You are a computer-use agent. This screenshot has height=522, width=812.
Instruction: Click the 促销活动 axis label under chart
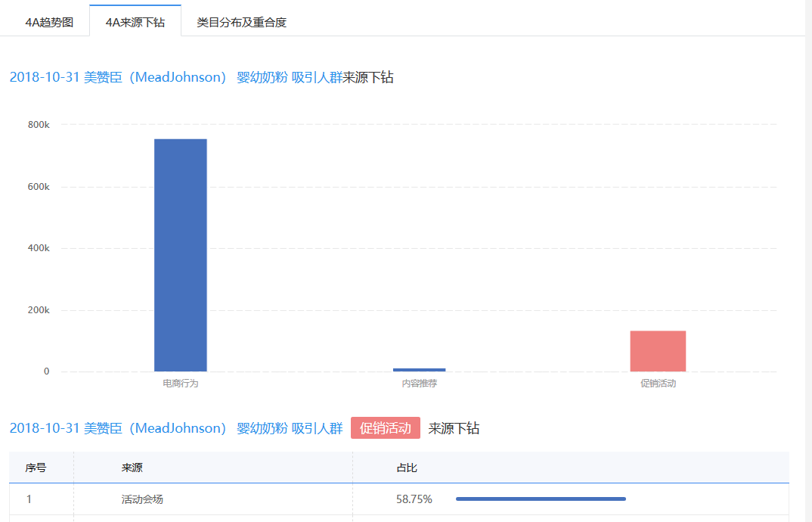(x=658, y=384)
